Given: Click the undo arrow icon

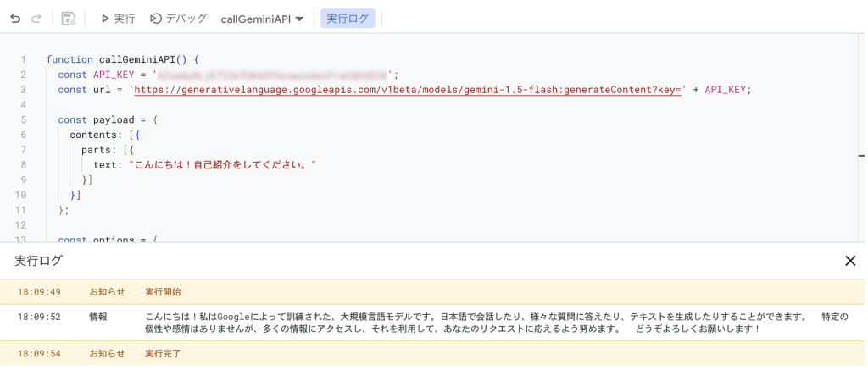Looking at the screenshot, I should point(15,18).
